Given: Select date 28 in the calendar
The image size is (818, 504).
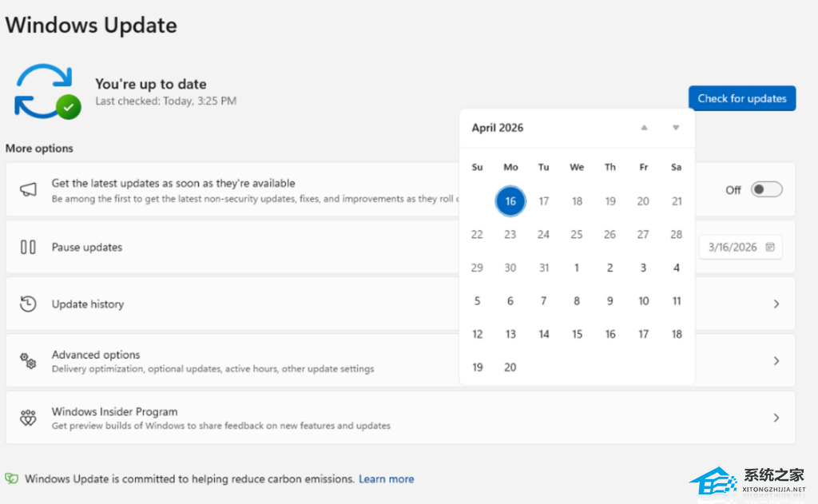Looking at the screenshot, I should 676,234.
